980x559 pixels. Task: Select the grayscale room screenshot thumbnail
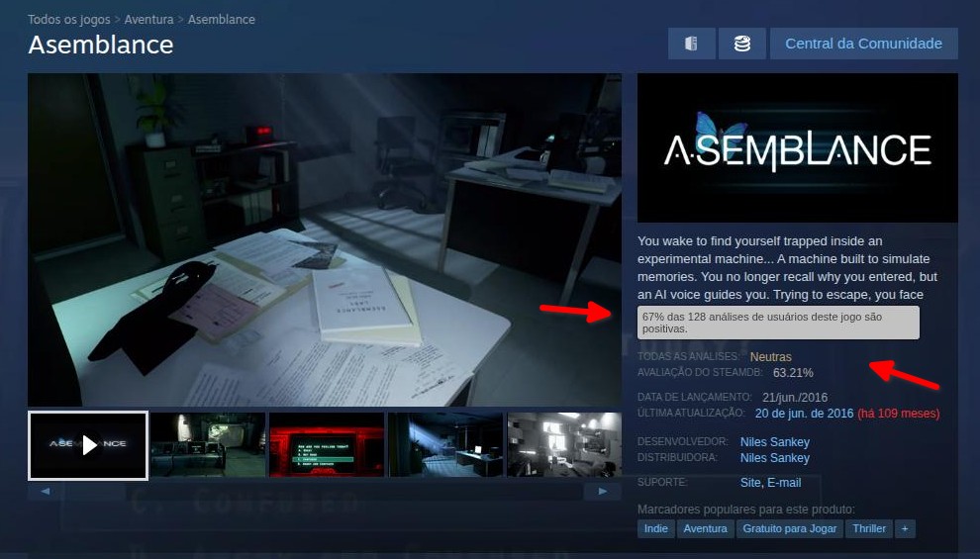[x=564, y=444]
